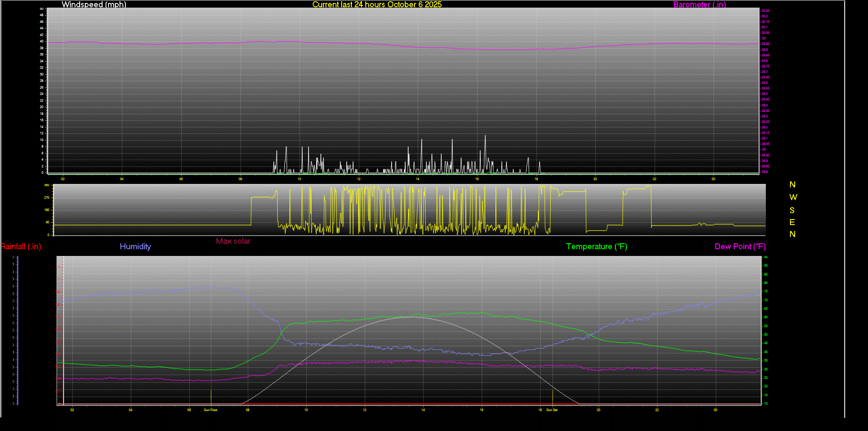The width and height of the screenshot is (868, 431).
Task: Click the Sun Set marker on time axis
Action: (552, 410)
